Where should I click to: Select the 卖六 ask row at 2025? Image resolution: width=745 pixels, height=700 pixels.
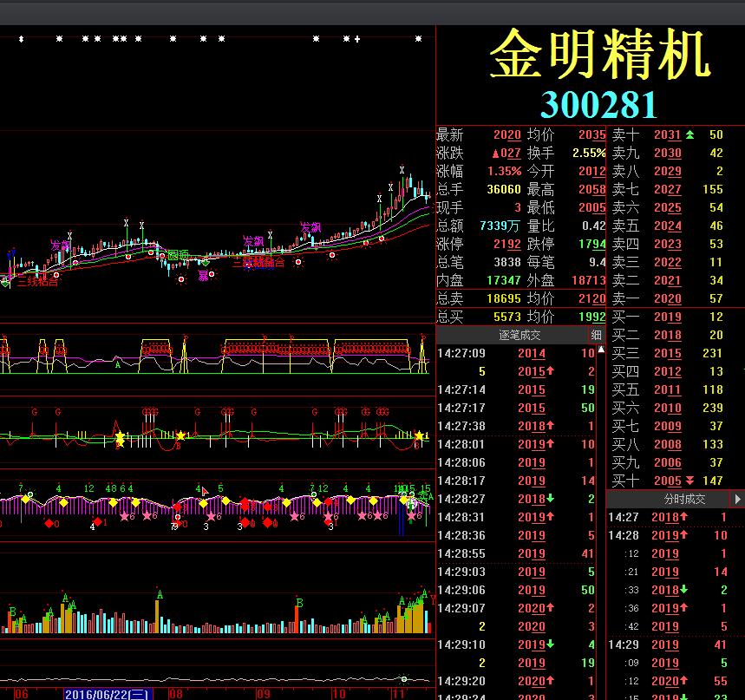676,207
